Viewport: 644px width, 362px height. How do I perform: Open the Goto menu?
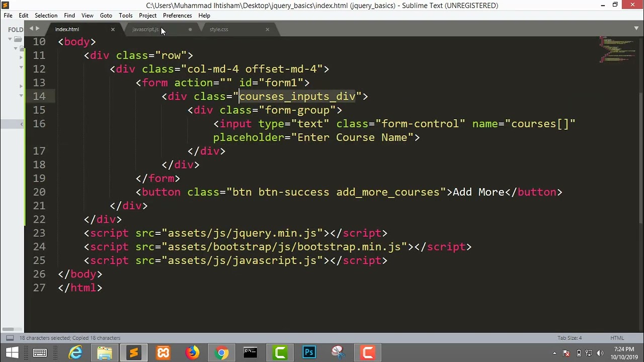106,16
